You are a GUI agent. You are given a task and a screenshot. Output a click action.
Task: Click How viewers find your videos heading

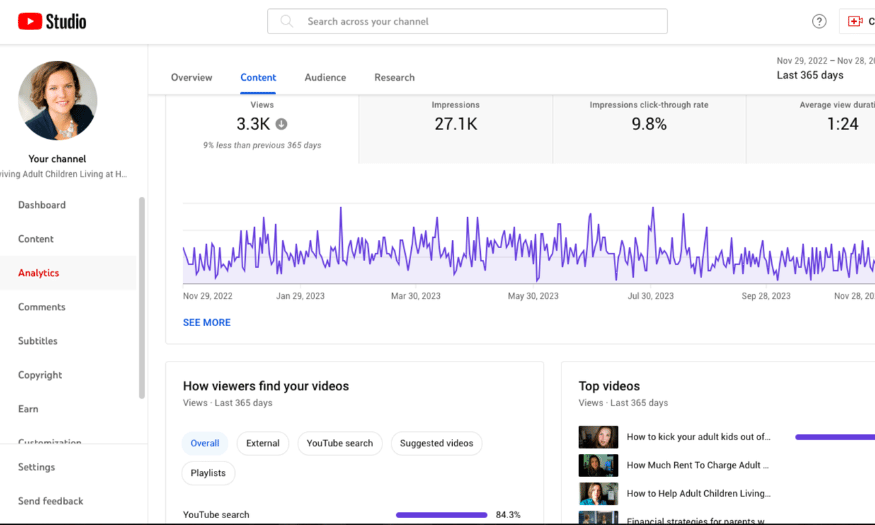click(266, 386)
